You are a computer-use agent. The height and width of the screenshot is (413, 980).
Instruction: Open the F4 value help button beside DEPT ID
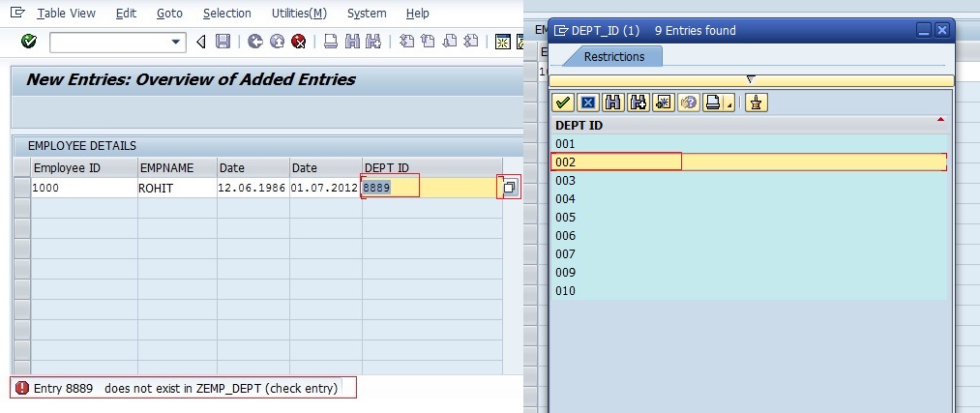click(x=510, y=188)
